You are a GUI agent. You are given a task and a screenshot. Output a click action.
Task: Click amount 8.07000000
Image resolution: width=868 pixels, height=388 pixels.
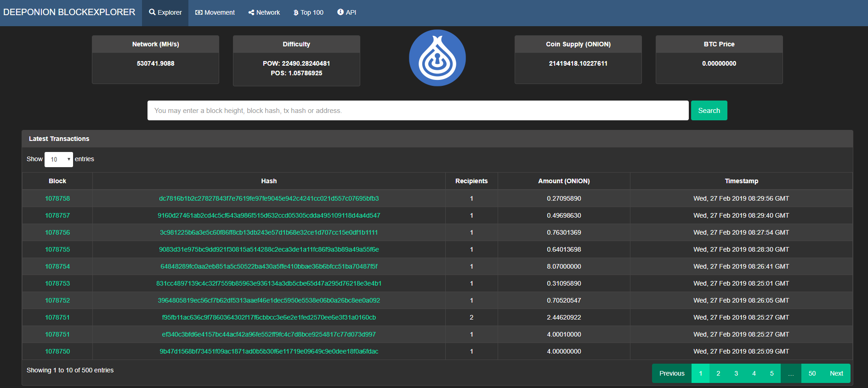(564, 266)
